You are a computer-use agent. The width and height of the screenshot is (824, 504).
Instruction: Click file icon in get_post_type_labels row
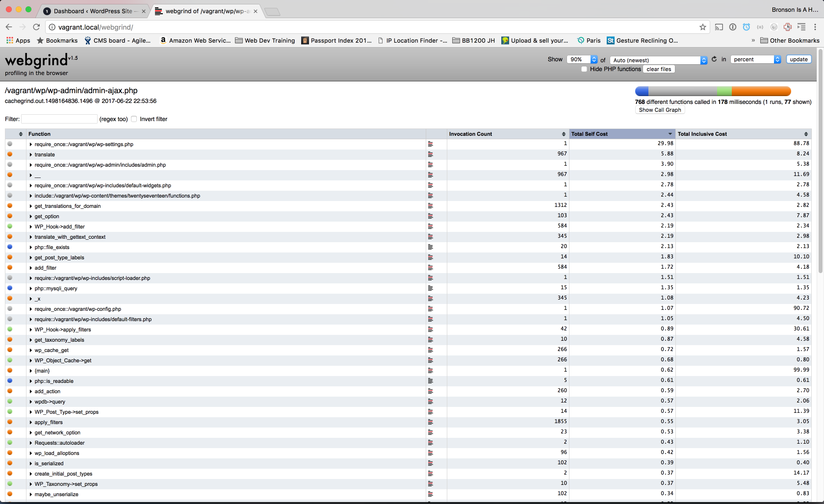click(431, 257)
